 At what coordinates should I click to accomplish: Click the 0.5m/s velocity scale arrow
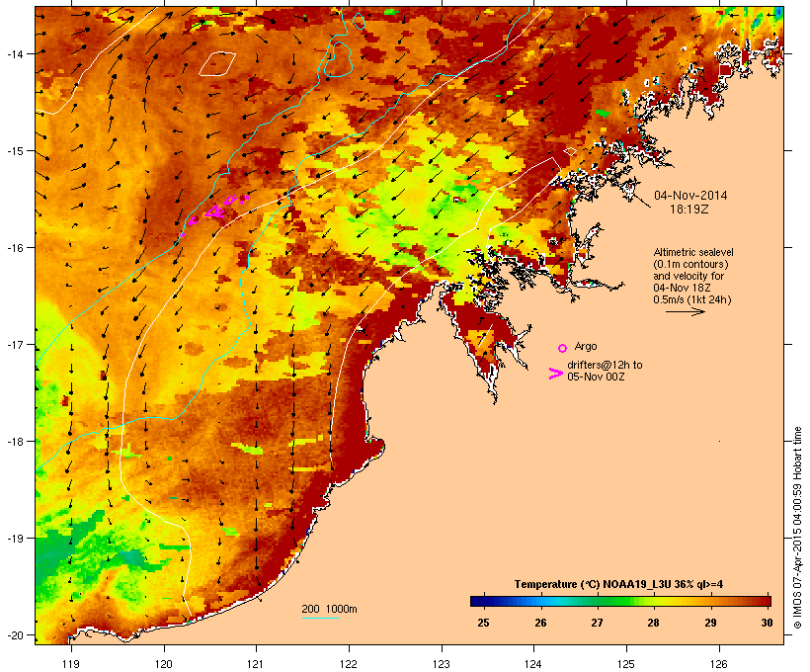coord(686,311)
